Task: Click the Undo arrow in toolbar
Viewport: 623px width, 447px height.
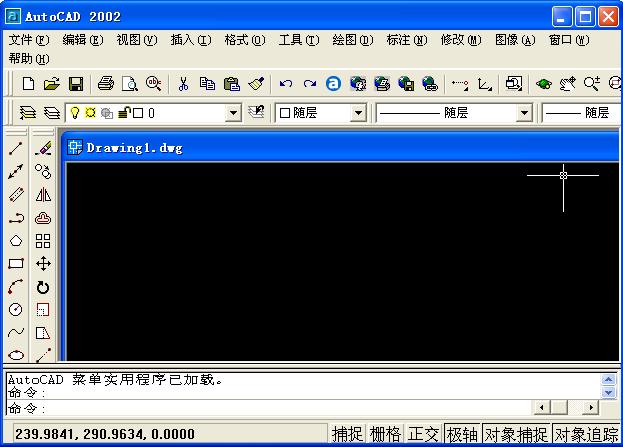Action: 287,84
